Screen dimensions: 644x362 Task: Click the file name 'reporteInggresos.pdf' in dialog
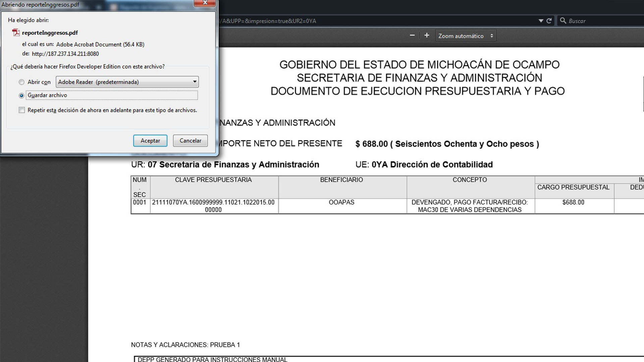[x=50, y=33]
